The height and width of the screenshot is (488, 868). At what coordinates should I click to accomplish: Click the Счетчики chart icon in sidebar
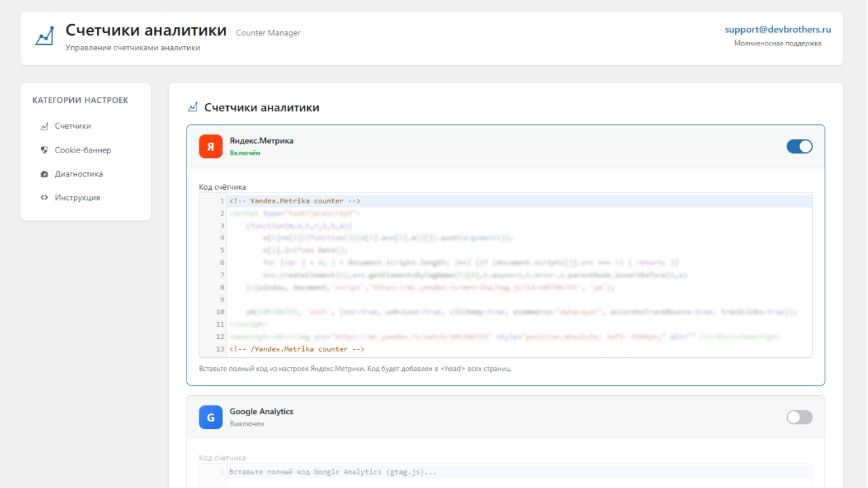44,126
